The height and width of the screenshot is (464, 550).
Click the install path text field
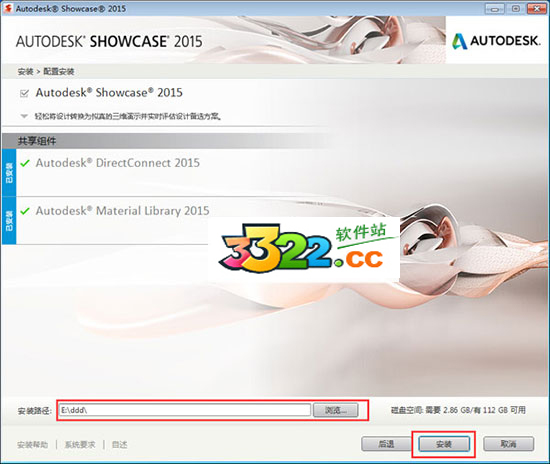(185, 410)
